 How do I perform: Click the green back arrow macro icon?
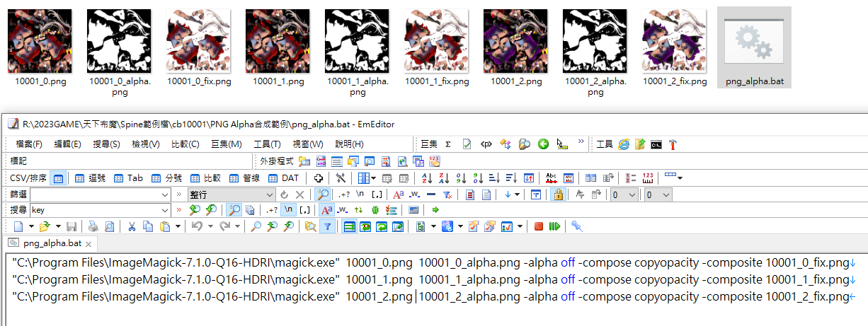click(x=543, y=144)
